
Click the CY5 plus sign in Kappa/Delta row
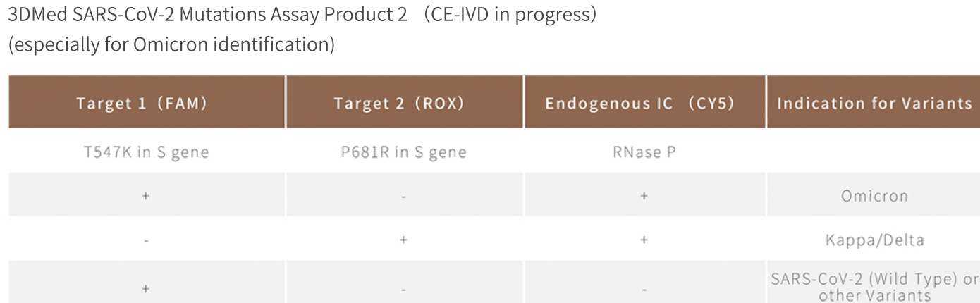tap(644, 240)
